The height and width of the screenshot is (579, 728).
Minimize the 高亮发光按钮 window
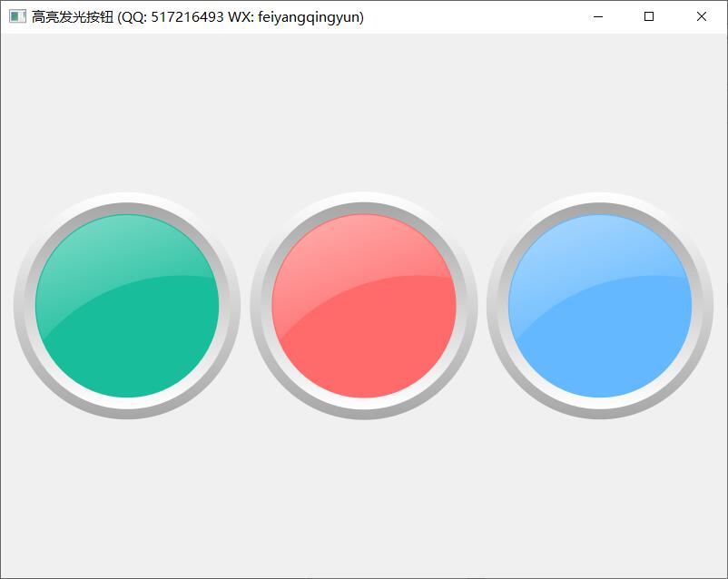coord(597,16)
